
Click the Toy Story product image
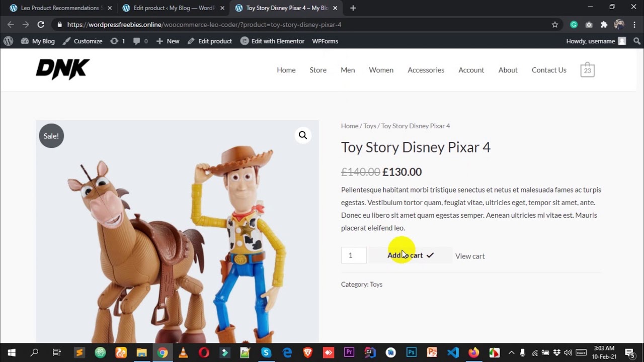click(177, 231)
